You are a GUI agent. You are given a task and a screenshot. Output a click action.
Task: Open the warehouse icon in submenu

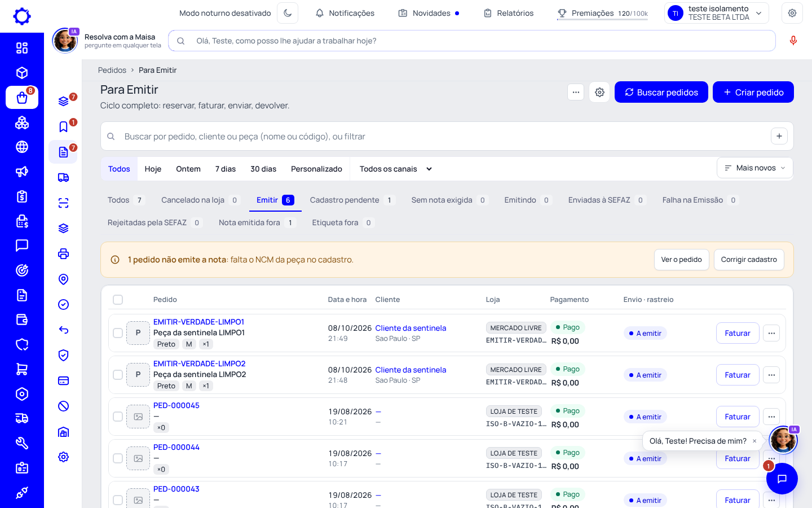[x=64, y=432]
